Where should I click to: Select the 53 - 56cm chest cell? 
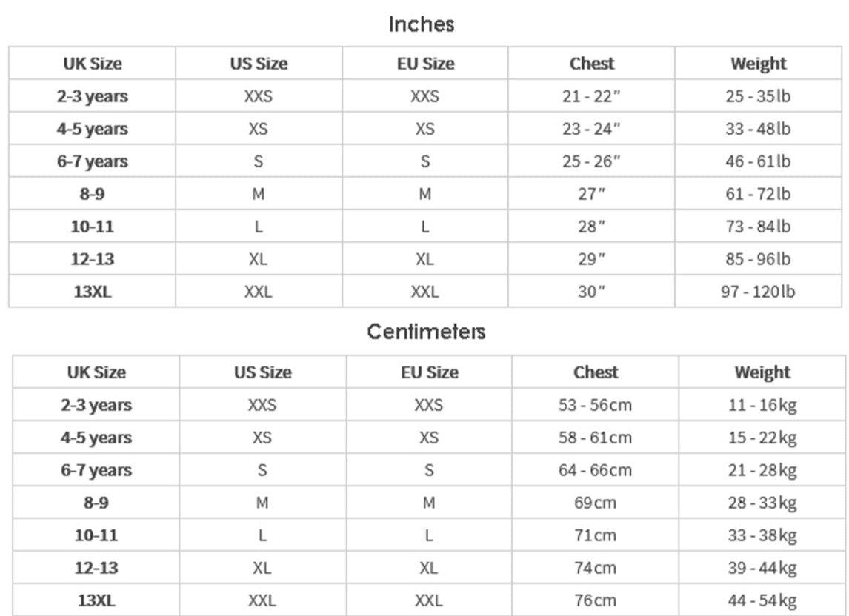(x=595, y=405)
